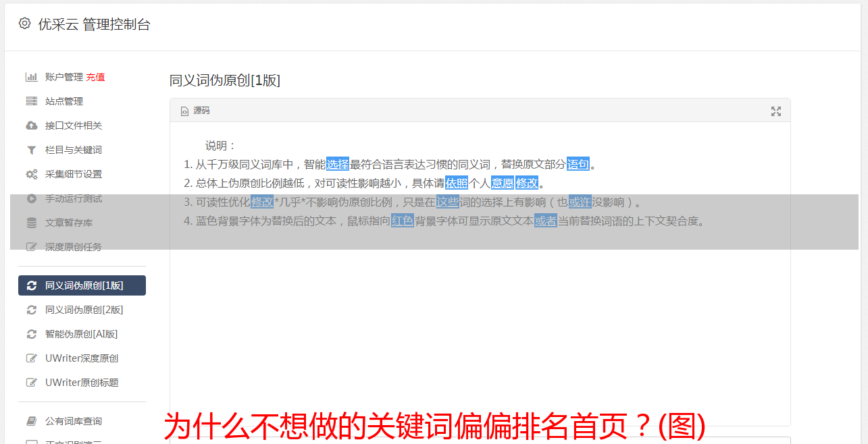Go to UWriter深度原创 page

pos(82,358)
